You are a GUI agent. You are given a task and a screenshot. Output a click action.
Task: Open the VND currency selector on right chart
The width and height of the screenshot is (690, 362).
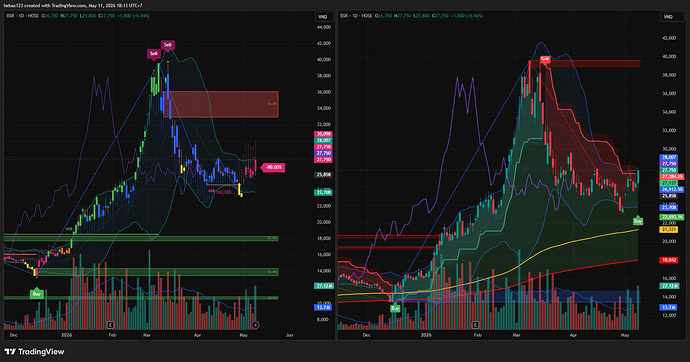click(668, 17)
